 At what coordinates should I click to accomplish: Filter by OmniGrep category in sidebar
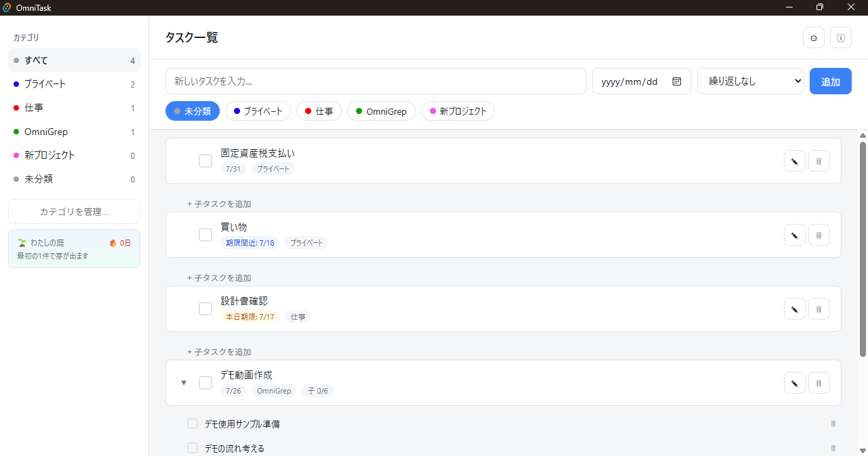tap(74, 132)
